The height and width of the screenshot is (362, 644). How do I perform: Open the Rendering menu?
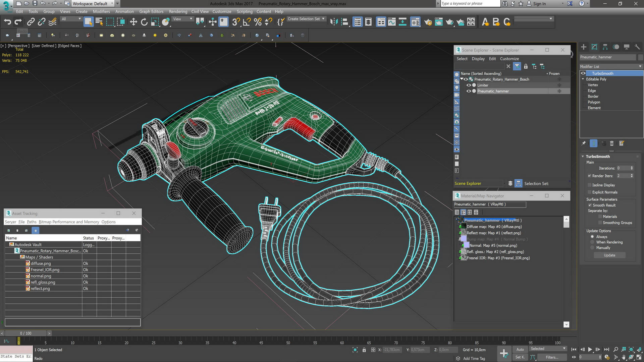point(178,11)
